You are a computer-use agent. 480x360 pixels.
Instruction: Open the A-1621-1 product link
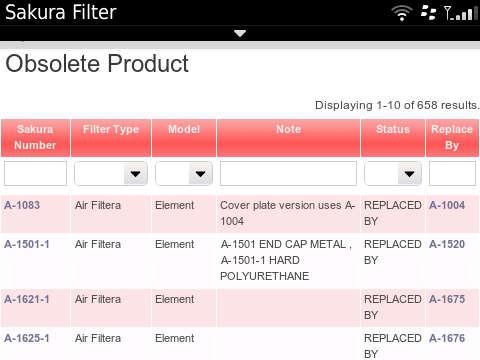pos(27,299)
